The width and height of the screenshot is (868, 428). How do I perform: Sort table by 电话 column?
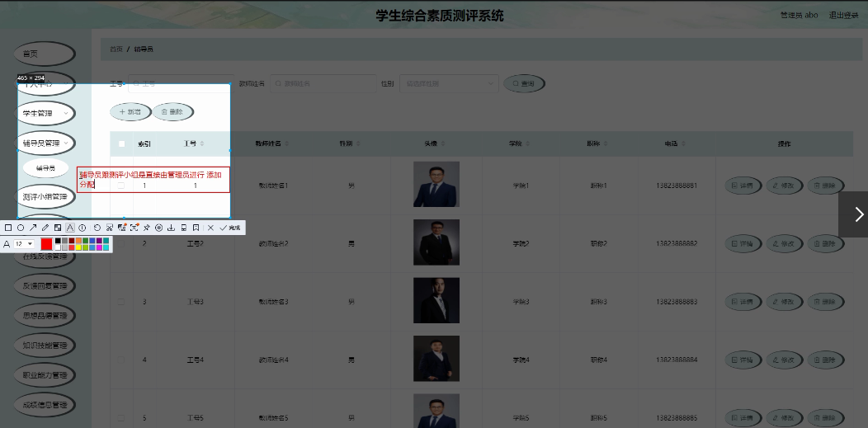point(684,143)
